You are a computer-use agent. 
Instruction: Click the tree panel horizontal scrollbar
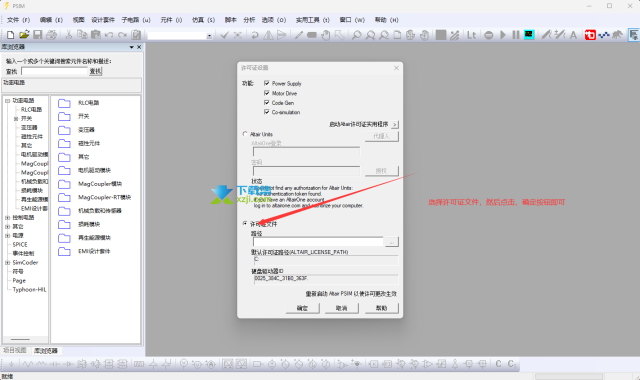(20, 339)
